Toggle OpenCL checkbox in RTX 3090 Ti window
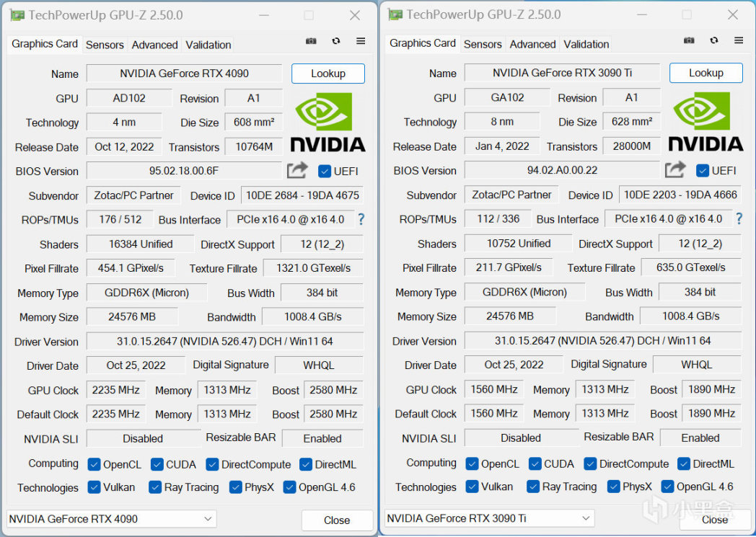756x537 pixels. point(472,463)
